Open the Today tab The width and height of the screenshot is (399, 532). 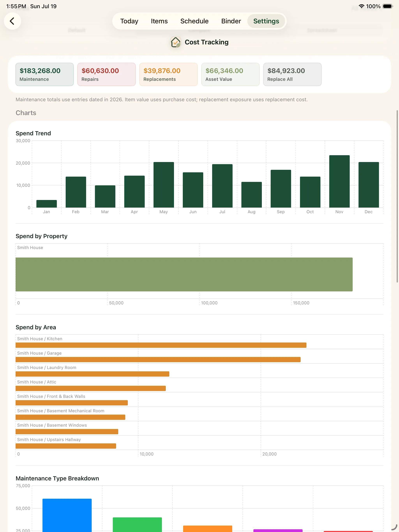129,21
